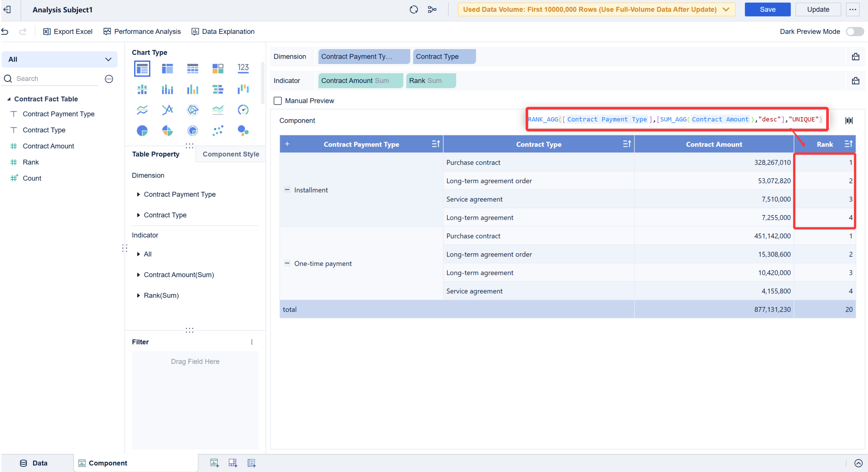Open the data flow icon in header
The image size is (868, 472).
(432, 9)
